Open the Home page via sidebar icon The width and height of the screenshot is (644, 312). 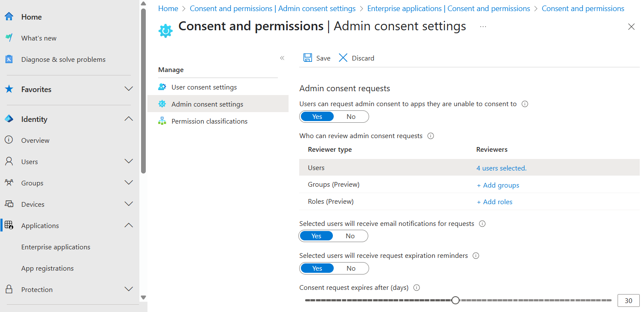click(9, 16)
